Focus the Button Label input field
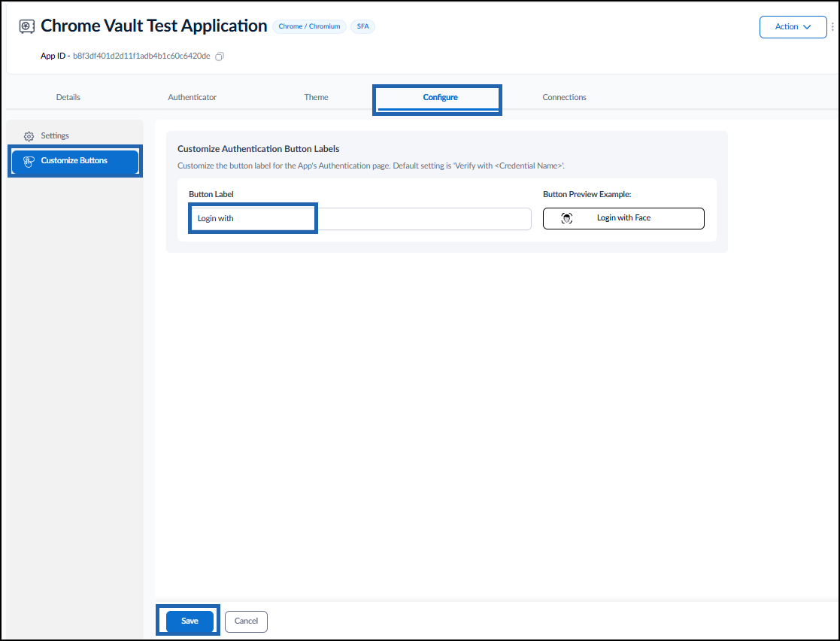 tap(360, 219)
